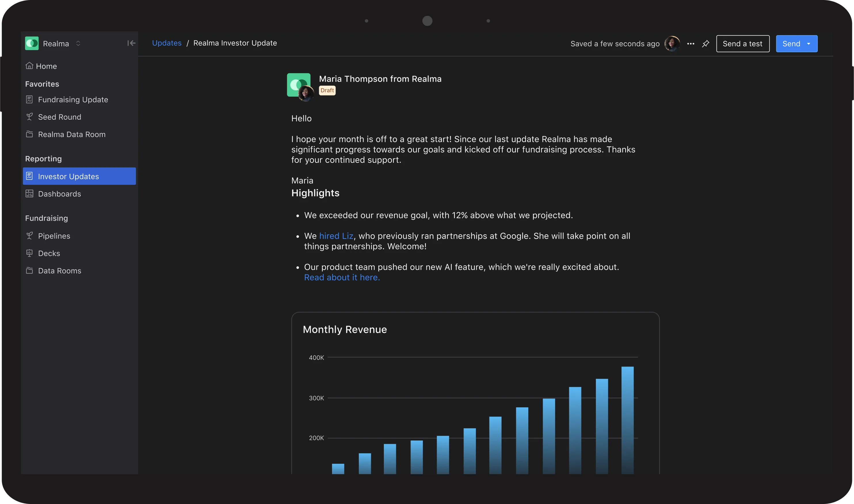Screen dimensions: 854x504
Task: Collapse the sidebar with the arrow icon
Action: (x=131, y=43)
